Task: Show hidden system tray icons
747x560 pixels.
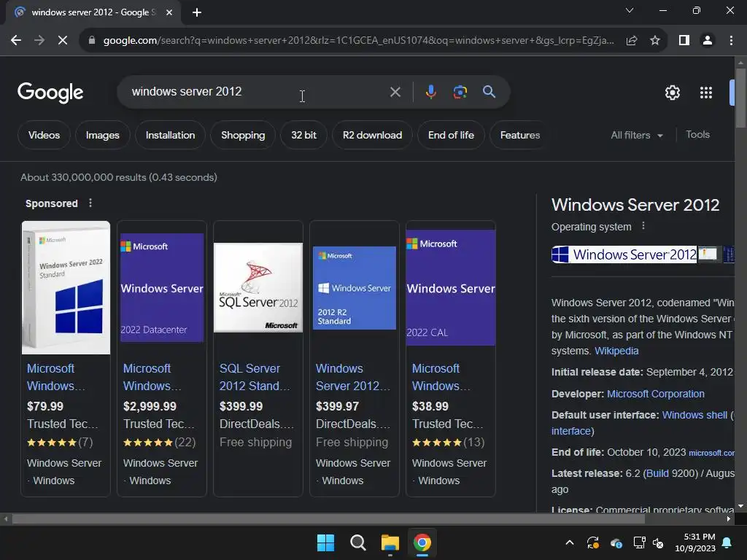Action: tap(569, 542)
